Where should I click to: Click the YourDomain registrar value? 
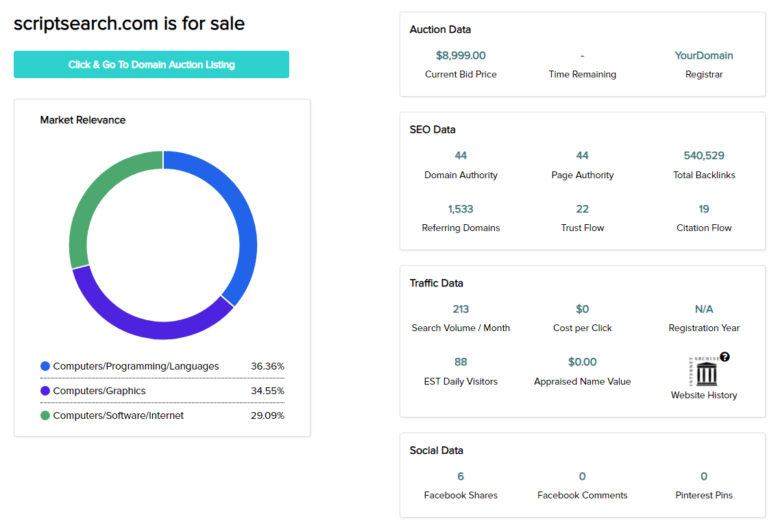[704, 56]
